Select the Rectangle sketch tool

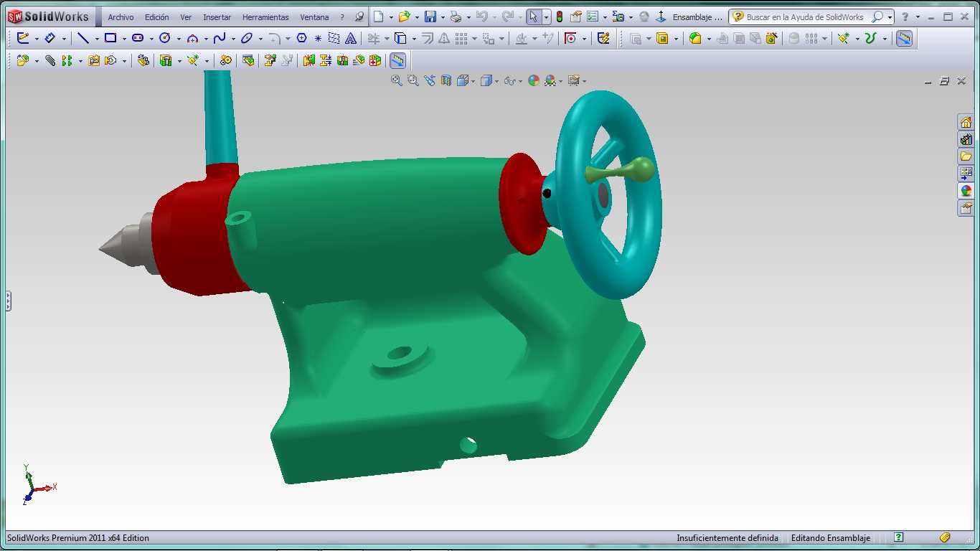(x=110, y=38)
